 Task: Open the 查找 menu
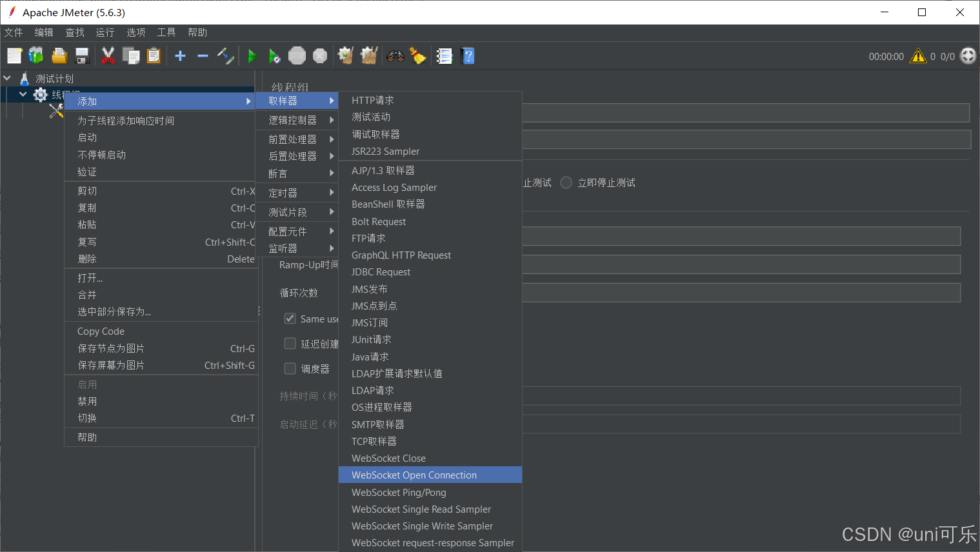[x=75, y=32]
